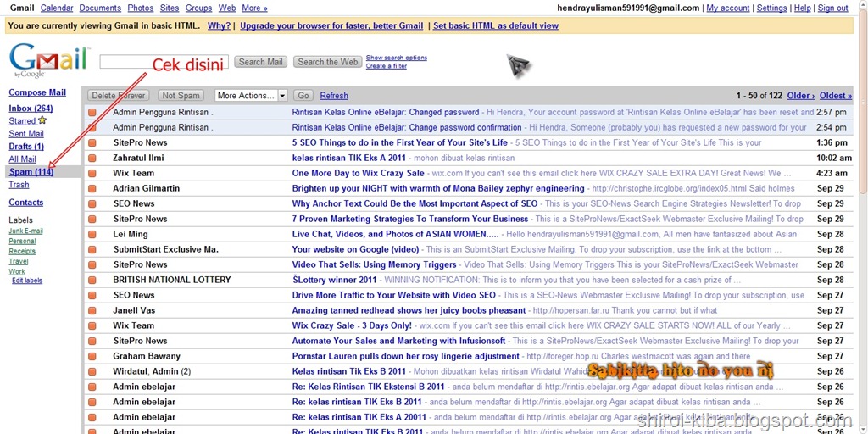The image size is (868, 434).
Task: Click the Gmail logo
Action: pos(48,60)
